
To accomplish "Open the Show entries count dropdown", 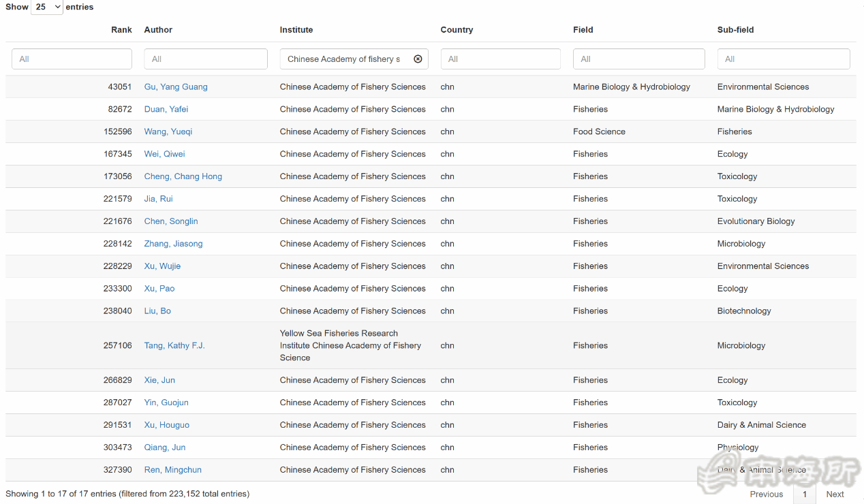I will point(47,7).
